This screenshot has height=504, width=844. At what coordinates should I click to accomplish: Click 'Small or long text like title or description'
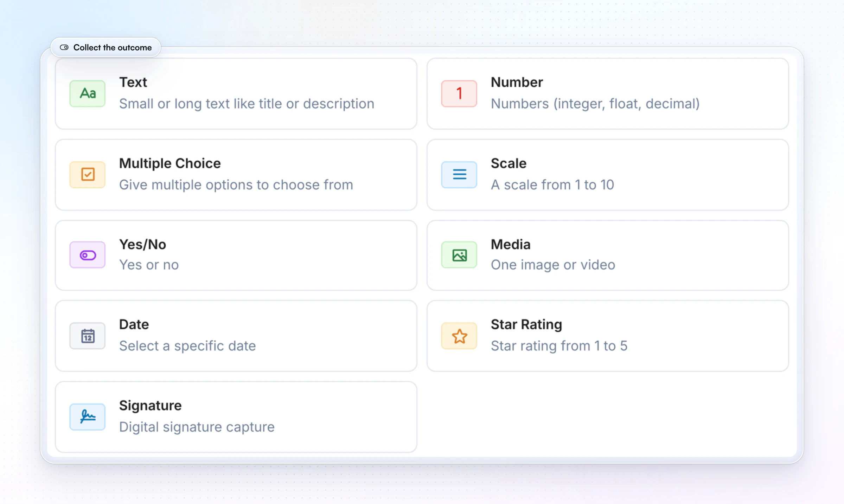(x=247, y=104)
